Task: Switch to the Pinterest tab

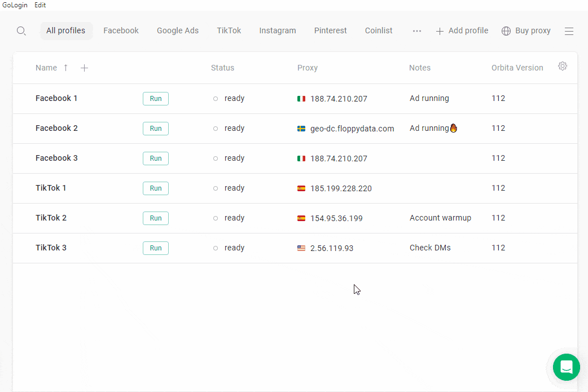Action: (x=330, y=30)
